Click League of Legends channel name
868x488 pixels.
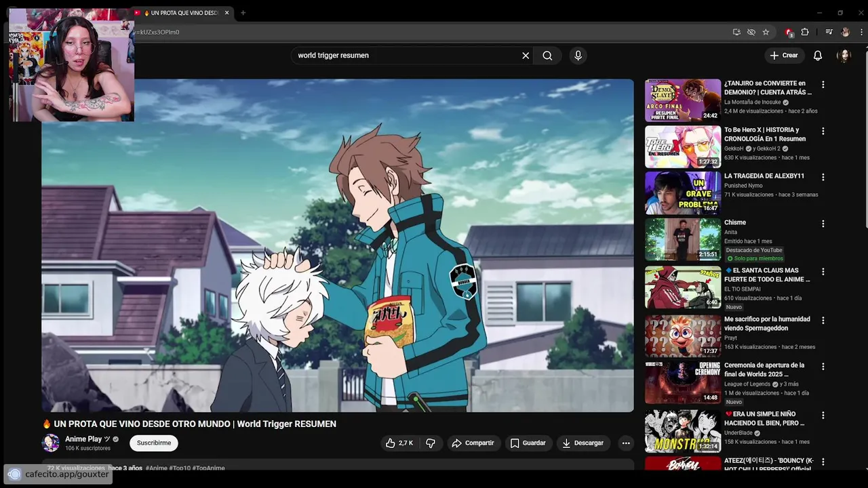pyautogui.click(x=749, y=384)
